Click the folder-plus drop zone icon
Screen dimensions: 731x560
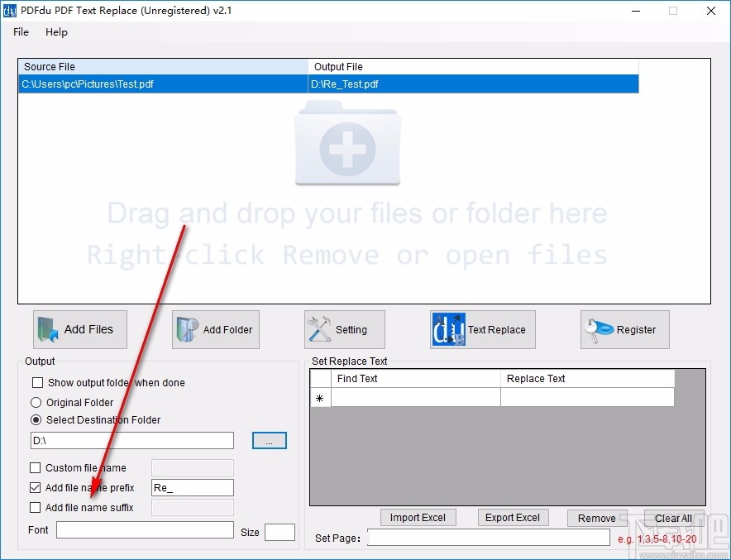(x=347, y=145)
